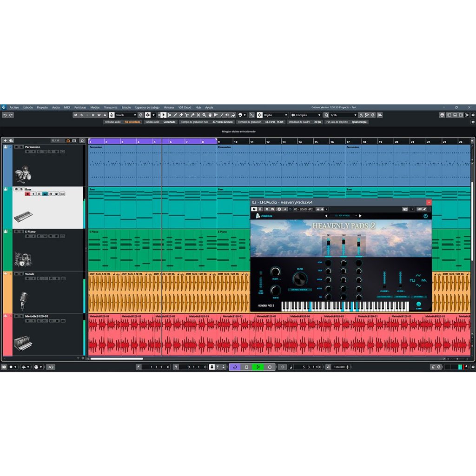The width and height of the screenshot is (476, 476).
Task: Open the Proyecto menu
Action: (42, 107)
